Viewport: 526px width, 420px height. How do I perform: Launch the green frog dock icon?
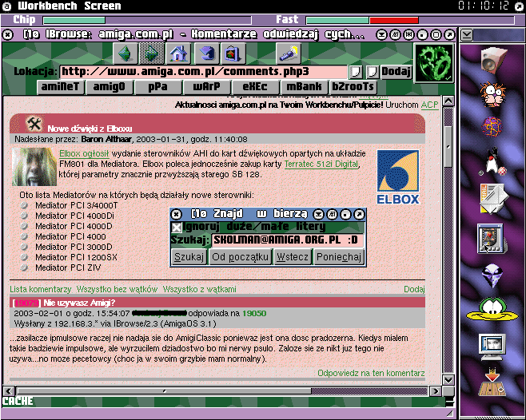tap(492, 309)
